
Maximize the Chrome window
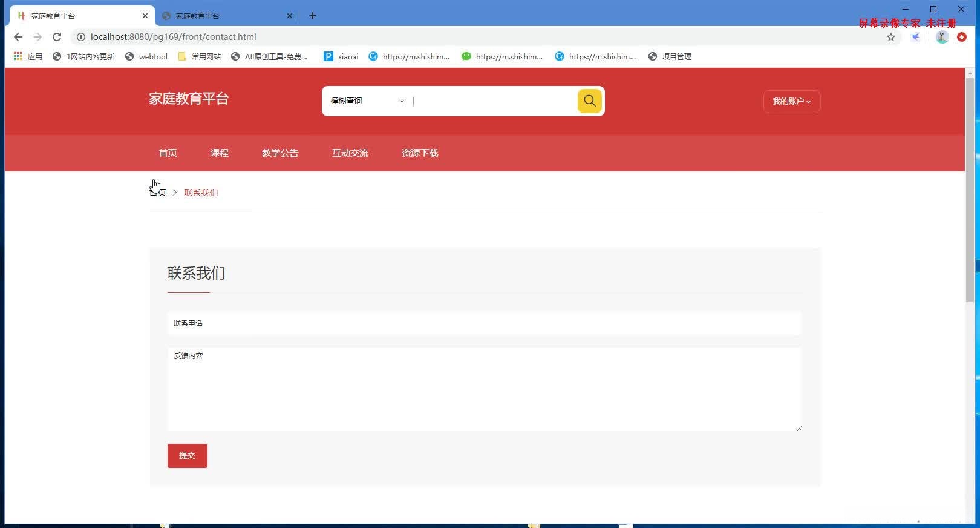click(933, 9)
